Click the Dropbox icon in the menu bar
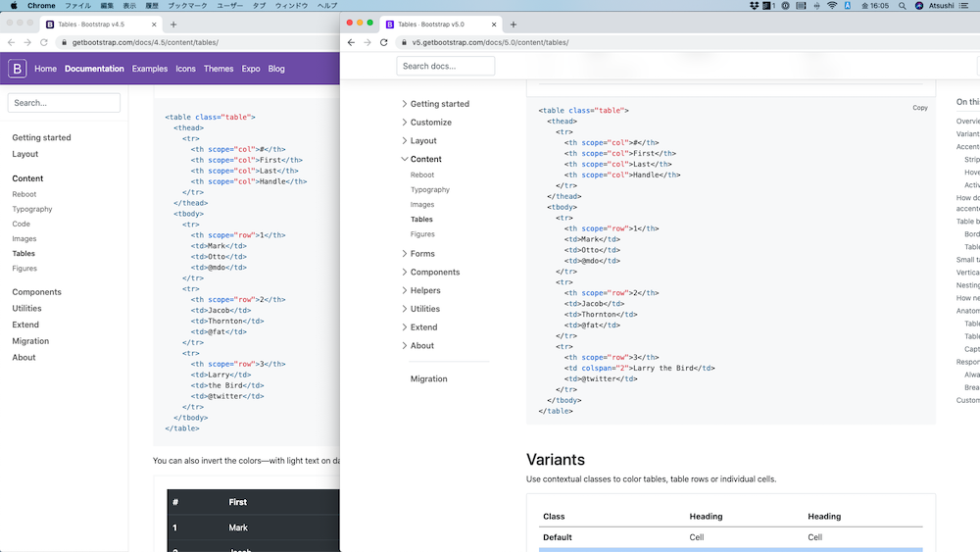Screen dimensions: 980x552 click(x=754, y=6)
